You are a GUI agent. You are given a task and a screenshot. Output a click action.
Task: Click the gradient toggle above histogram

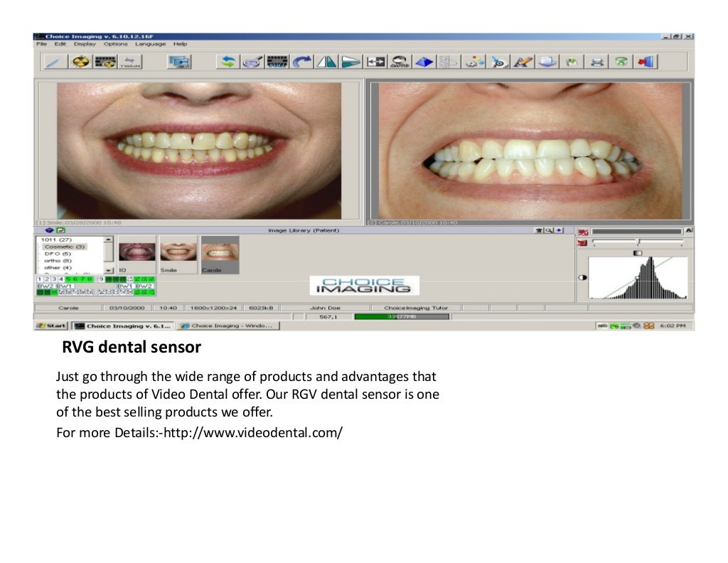click(x=638, y=253)
